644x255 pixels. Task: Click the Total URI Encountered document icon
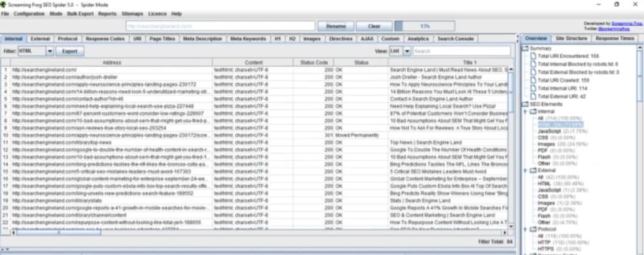533,57
